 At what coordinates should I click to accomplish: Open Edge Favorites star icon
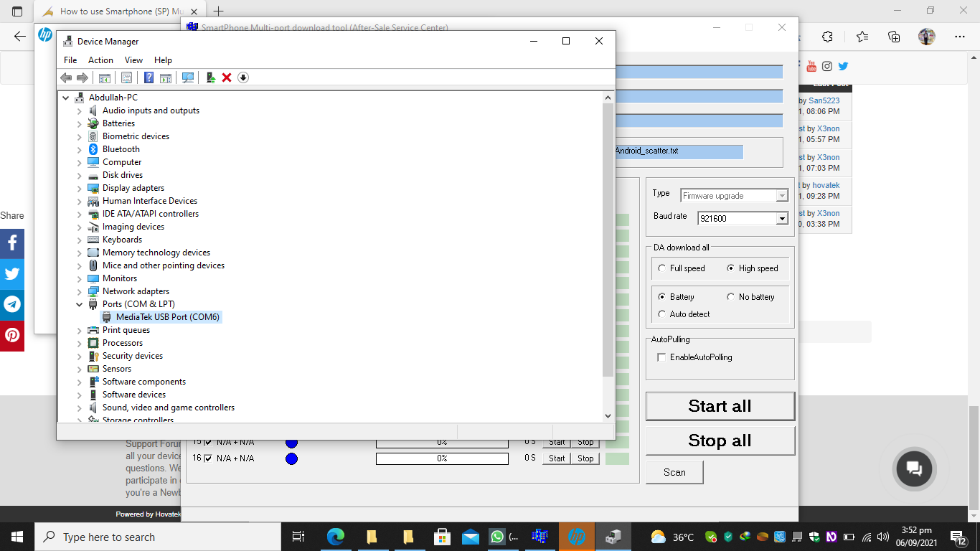point(862,37)
